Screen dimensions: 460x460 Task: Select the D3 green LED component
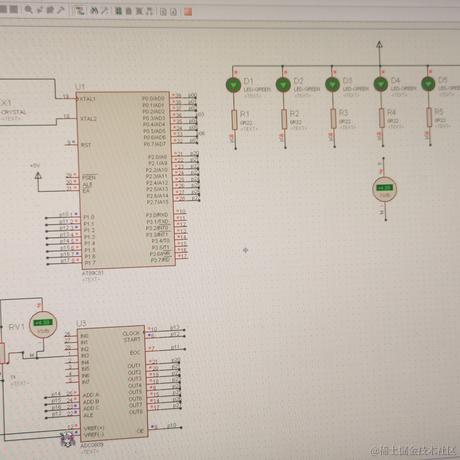pos(332,84)
